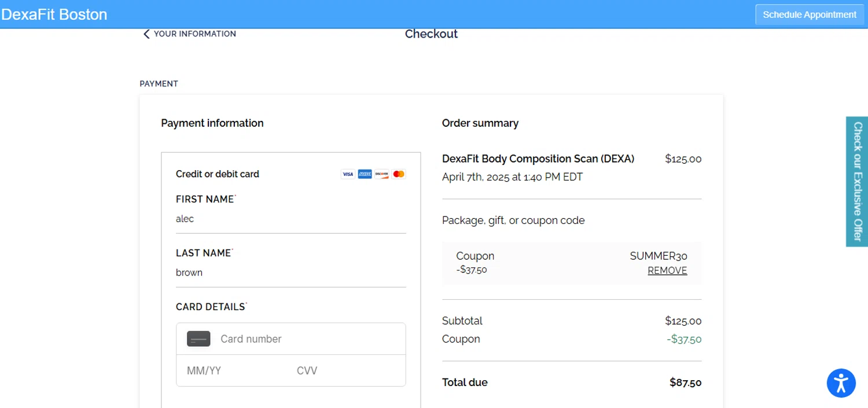The width and height of the screenshot is (868, 408).
Task: Focus the First Name field containing alec
Action: pyautogui.click(x=291, y=219)
